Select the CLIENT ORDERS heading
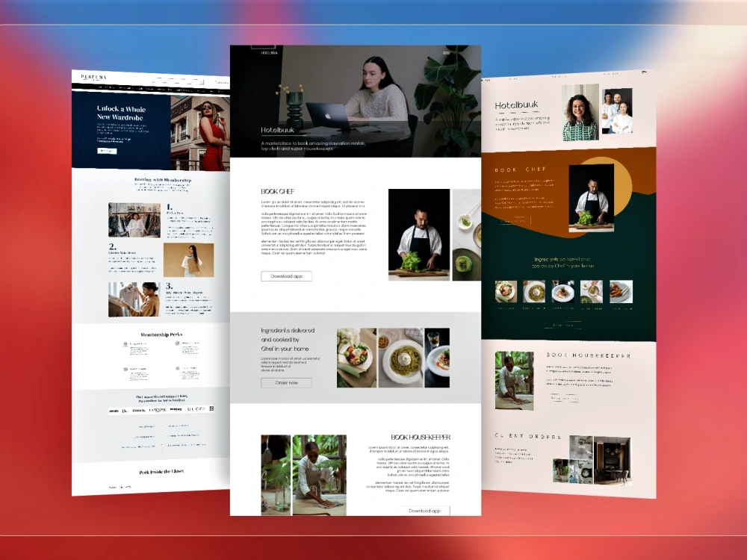 pyautogui.click(x=528, y=436)
